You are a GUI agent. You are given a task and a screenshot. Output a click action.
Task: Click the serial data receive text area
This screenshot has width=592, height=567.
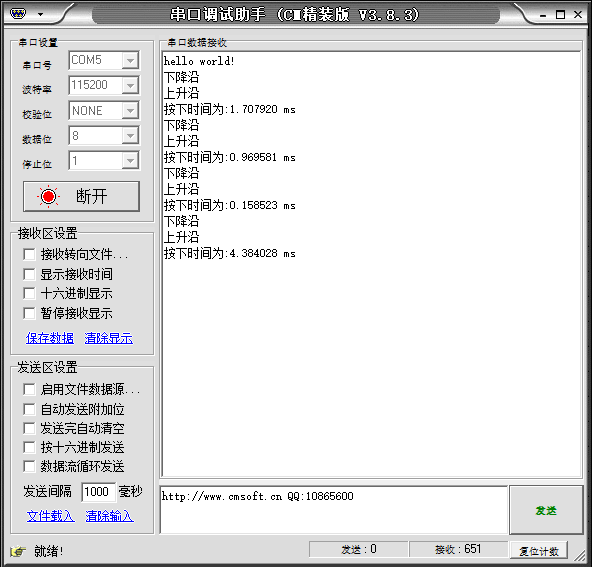[372, 264]
